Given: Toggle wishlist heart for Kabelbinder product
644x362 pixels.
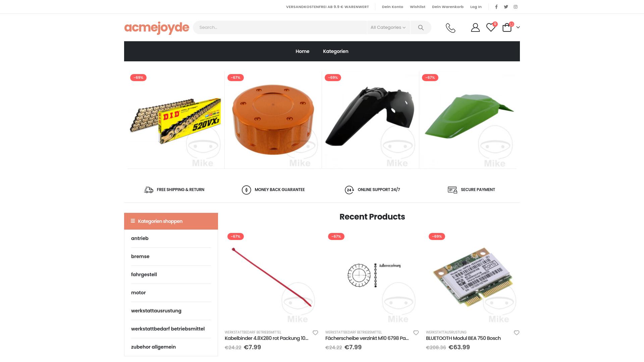Looking at the screenshot, I should coord(315,333).
